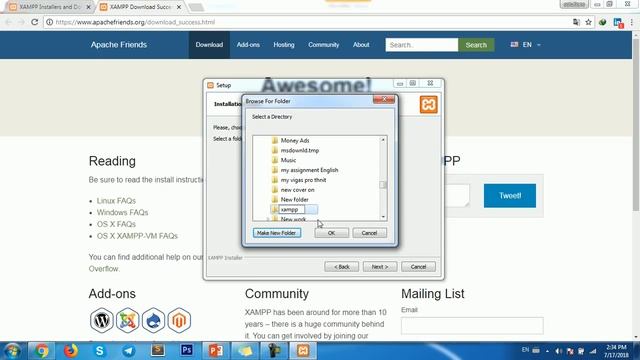Viewport: 640px width, 360px height.
Task: Click the Tweet! button
Action: click(510, 196)
